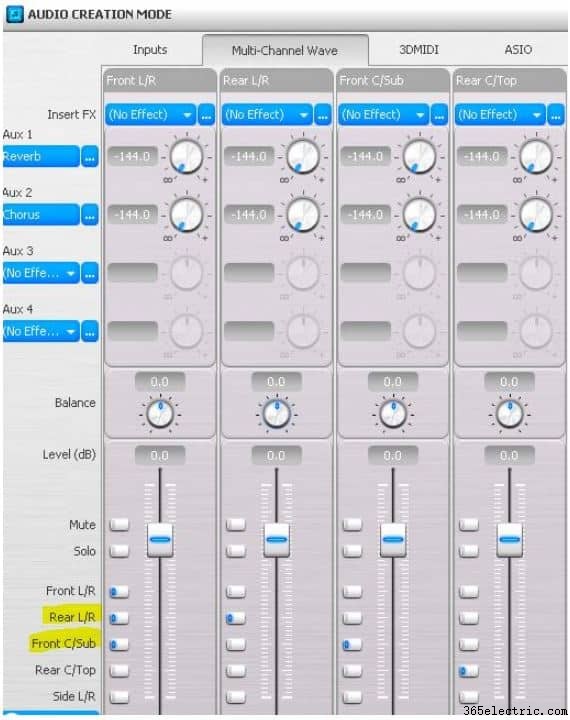This screenshot has width=570, height=720.
Task: Open the Front L/R Insert FX settings ellipsis
Action: 207,115
